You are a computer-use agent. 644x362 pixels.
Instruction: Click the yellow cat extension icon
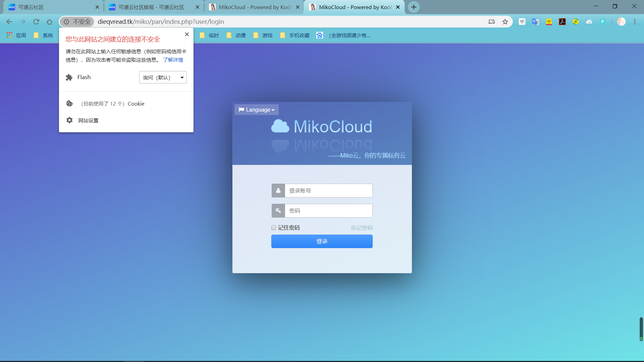[549, 22]
